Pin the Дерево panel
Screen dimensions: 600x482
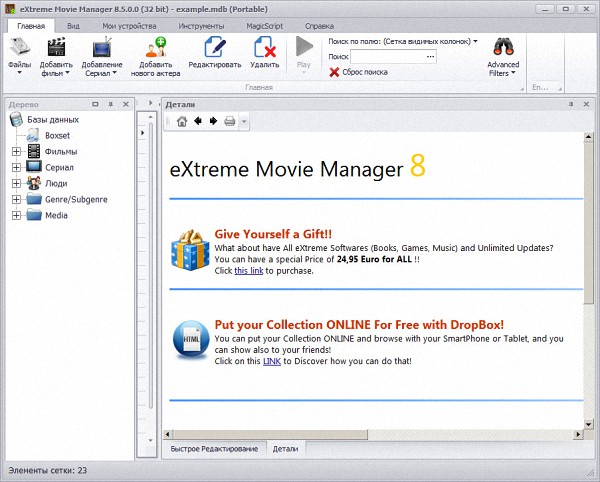pos(110,104)
